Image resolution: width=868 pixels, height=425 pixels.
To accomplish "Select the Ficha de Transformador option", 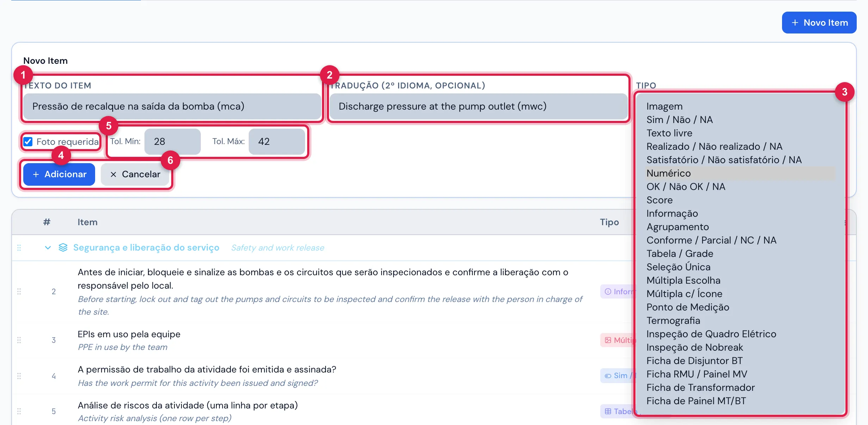I will click(x=740, y=388).
